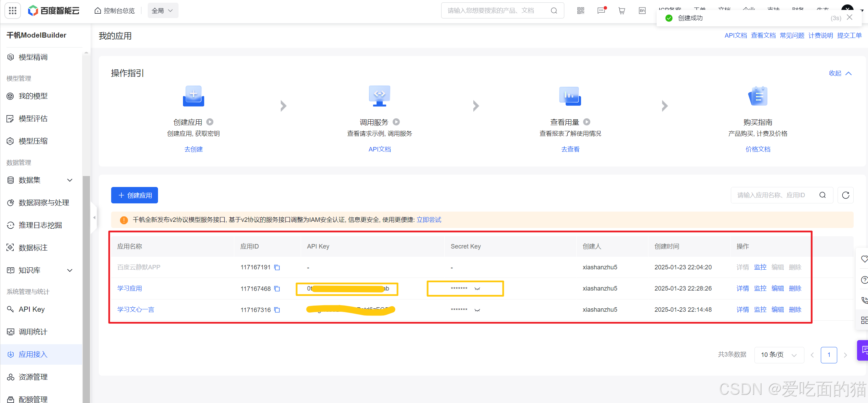Click 删除 for 学习应用
This screenshot has width=868, height=403.
click(x=795, y=288)
